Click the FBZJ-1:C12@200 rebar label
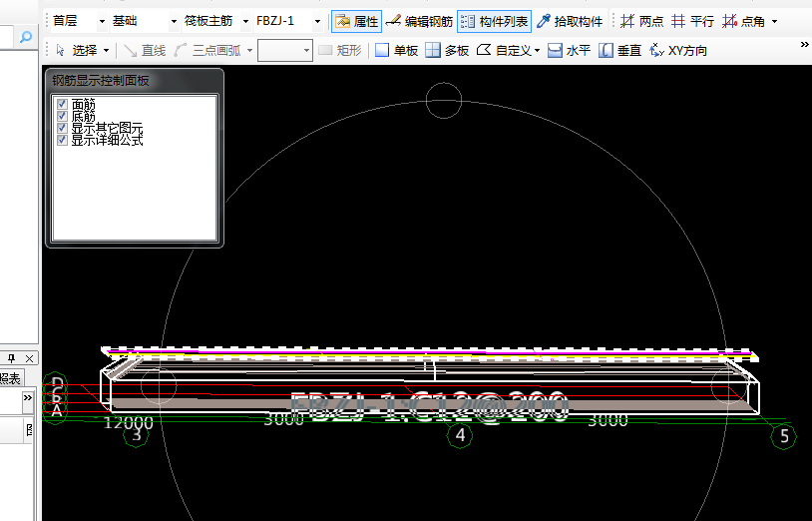The width and height of the screenshot is (812, 521). (x=429, y=406)
